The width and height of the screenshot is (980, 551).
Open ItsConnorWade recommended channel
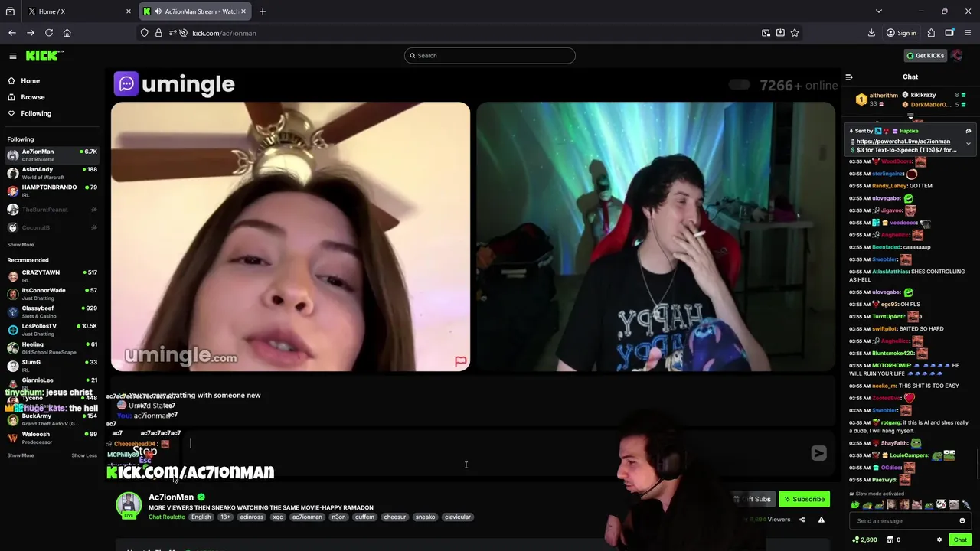pyautogui.click(x=52, y=294)
